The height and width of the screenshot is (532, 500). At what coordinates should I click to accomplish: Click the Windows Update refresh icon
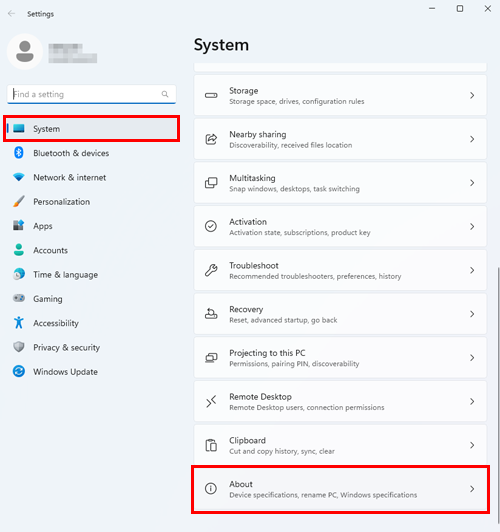coord(19,371)
